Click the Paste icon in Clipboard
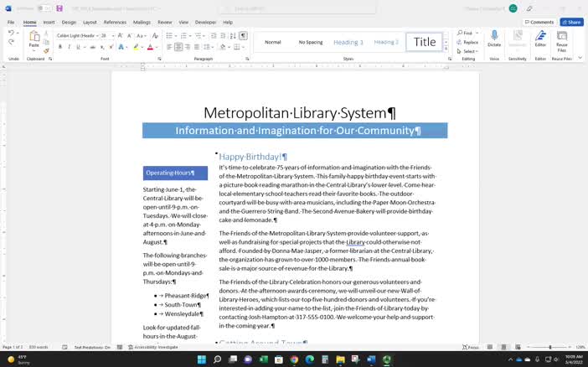Screen dimensions: 588x367 [34, 39]
